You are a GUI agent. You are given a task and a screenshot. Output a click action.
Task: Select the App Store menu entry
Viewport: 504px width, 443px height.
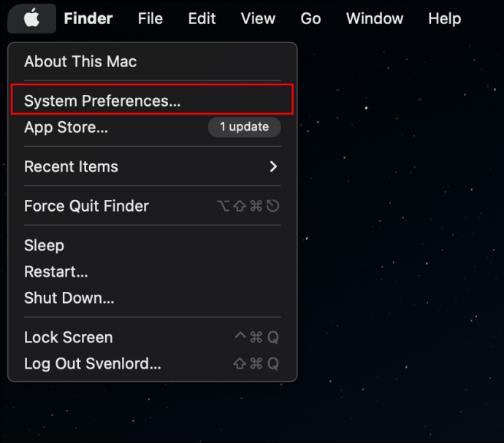(x=153, y=127)
